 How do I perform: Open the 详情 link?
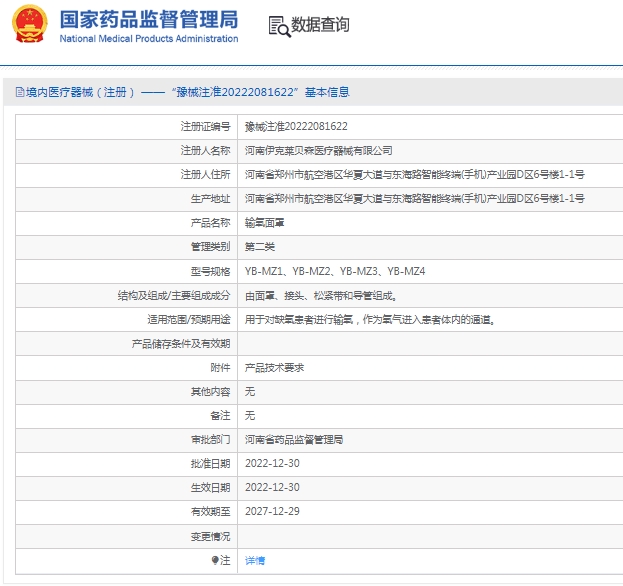pyautogui.click(x=255, y=561)
